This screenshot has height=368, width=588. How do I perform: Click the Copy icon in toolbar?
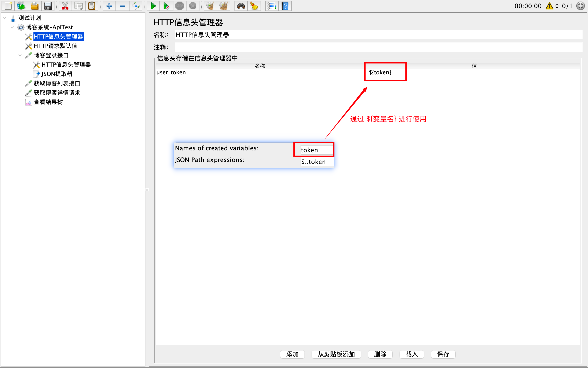coord(79,6)
